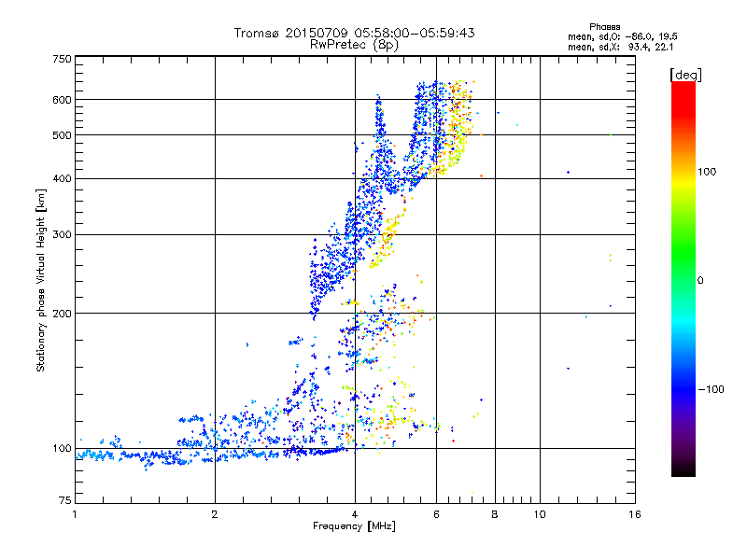The width and height of the screenshot is (747, 560).
Task: Click the y-axis tick label "750"
Action: click(62, 59)
